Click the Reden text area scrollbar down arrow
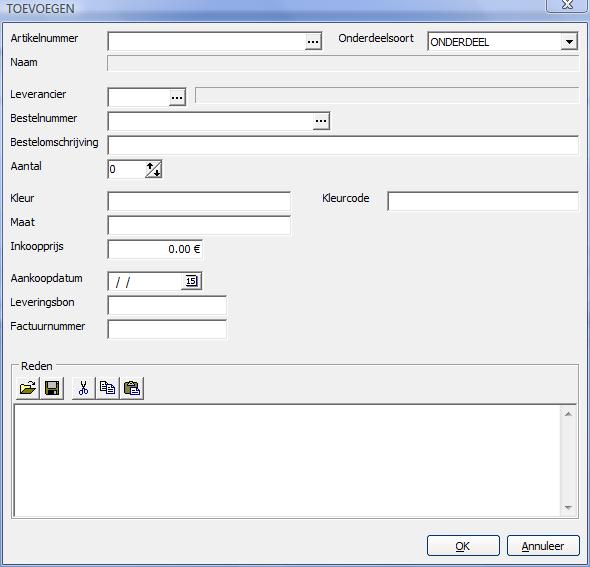 [x=568, y=508]
